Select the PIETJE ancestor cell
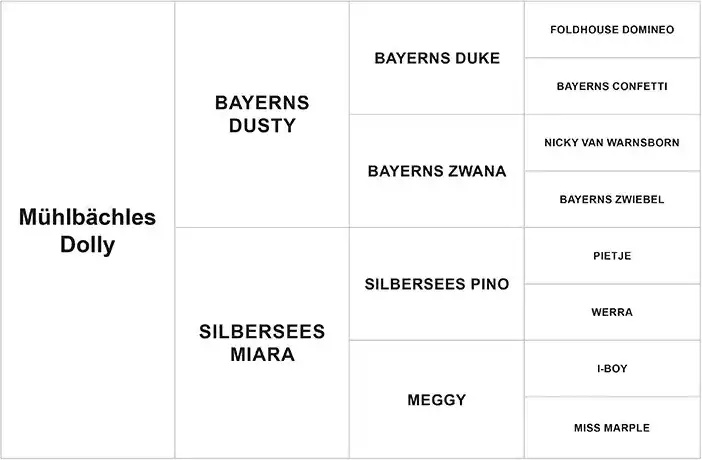The width and height of the screenshot is (702, 460). 612,256
